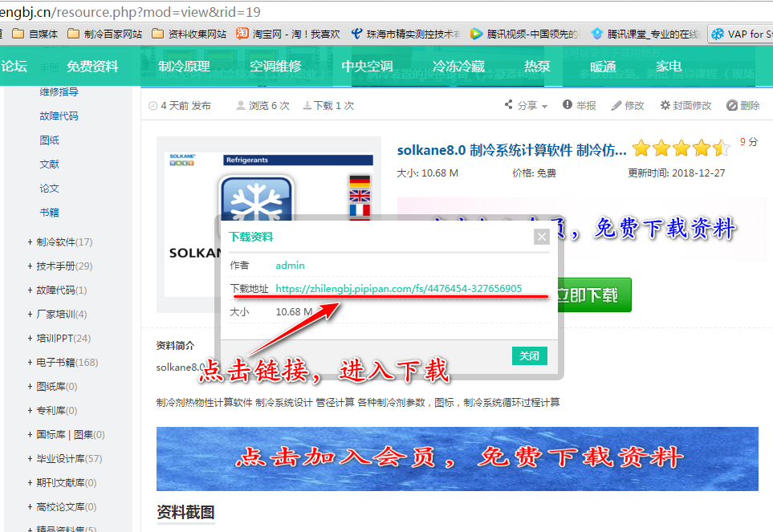Image resolution: width=773 pixels, height=532 pixels.
Task: Click the first rating star
Action: [641, 148]
